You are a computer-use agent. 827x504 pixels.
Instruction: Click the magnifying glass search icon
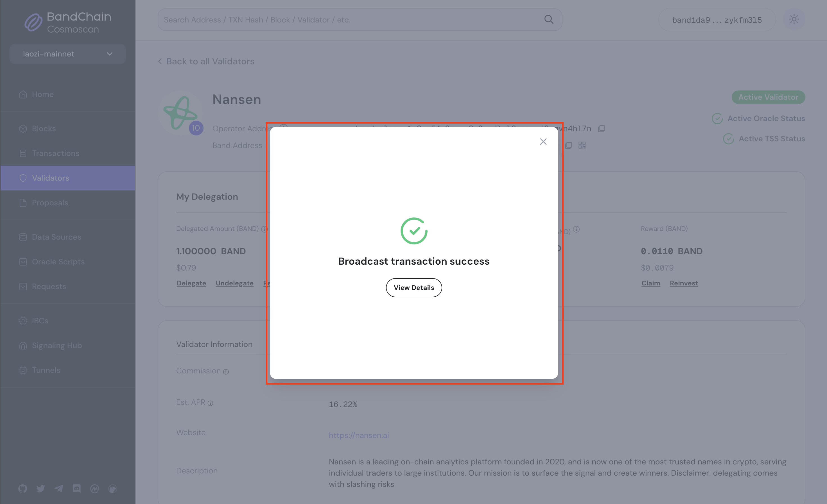(x=549, y=19)
